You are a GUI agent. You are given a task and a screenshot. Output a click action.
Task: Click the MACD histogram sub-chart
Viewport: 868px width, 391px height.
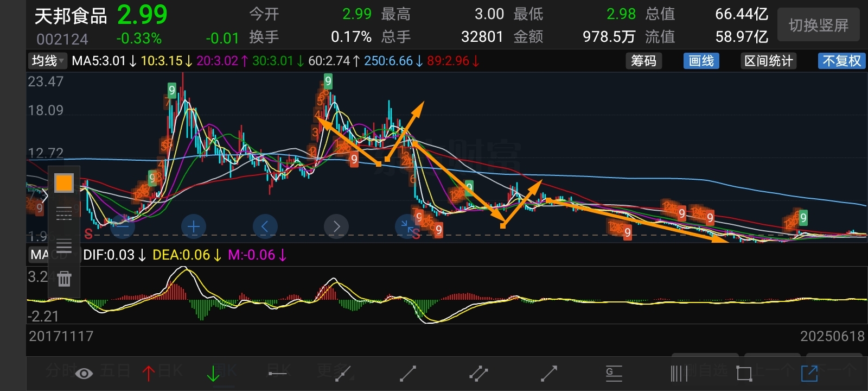[446, 295]
